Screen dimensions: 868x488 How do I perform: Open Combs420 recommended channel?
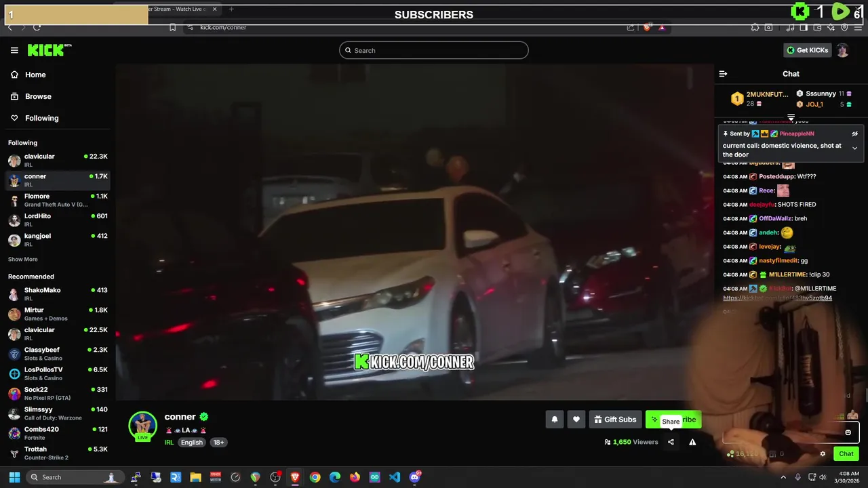(58, 432)
